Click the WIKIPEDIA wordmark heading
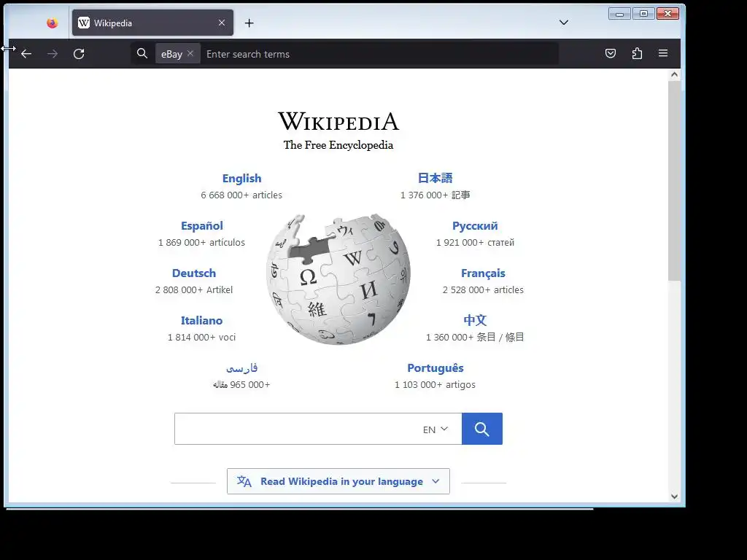747x560 pixels. tap(338, 122)
